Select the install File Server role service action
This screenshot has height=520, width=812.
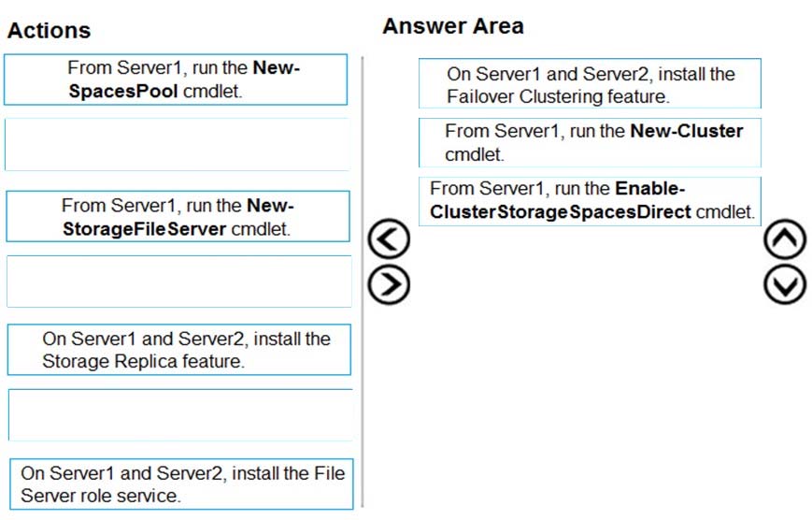click(181, 484)
